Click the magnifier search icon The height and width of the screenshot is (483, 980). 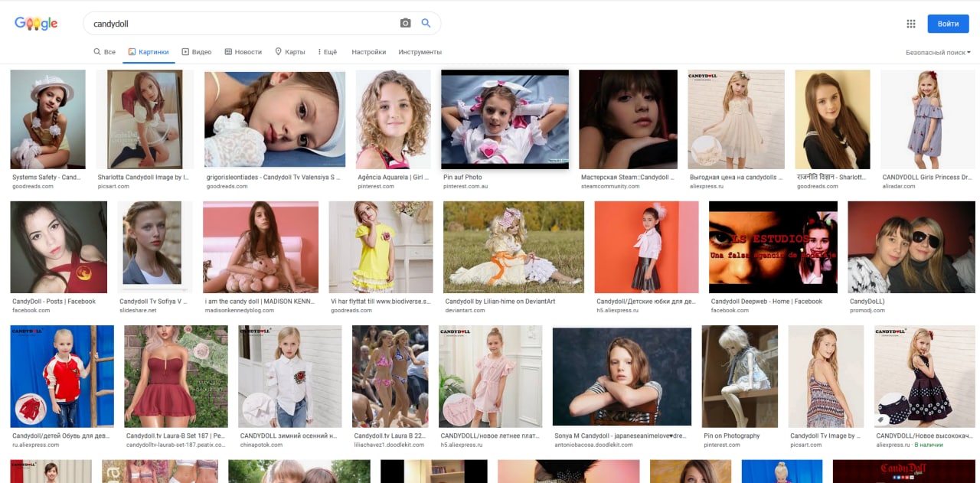point(426,24)
